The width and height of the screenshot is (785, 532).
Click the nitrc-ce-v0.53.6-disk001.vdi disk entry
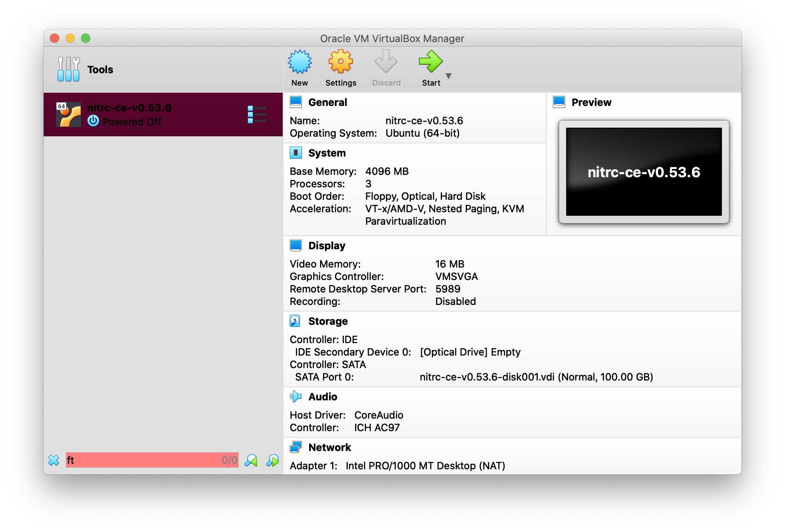click(536, 377)
